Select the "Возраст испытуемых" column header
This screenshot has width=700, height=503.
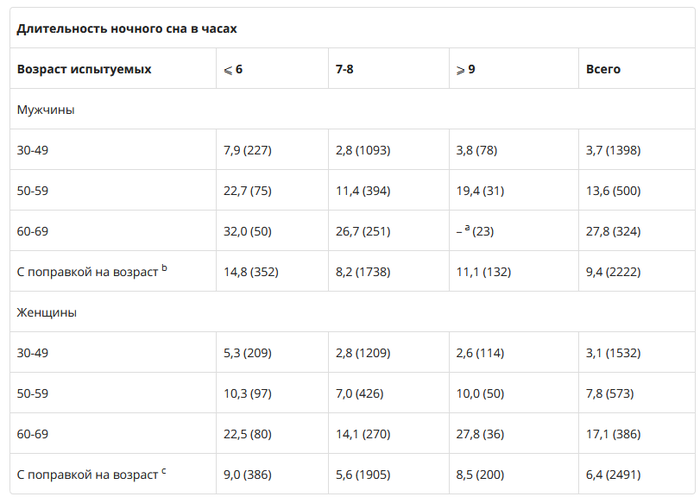[84, 69]
